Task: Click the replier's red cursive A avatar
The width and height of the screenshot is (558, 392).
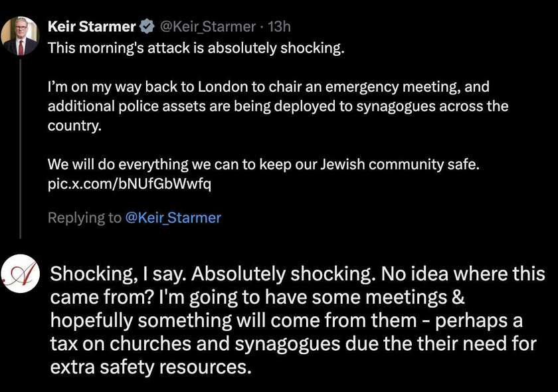Action: tap(19, 274)
